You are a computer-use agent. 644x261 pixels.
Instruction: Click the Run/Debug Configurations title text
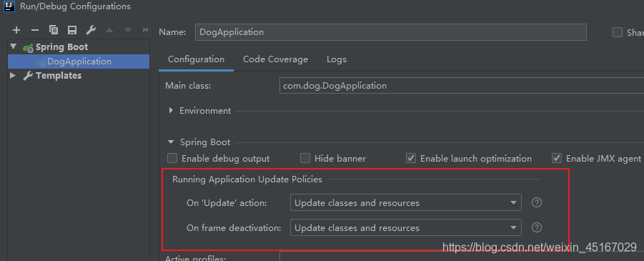pos(76,6)
